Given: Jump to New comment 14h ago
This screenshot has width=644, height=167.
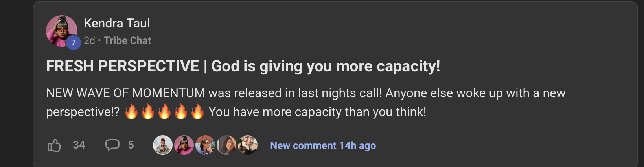Looking at the screenshot, I should coord(323,145).
